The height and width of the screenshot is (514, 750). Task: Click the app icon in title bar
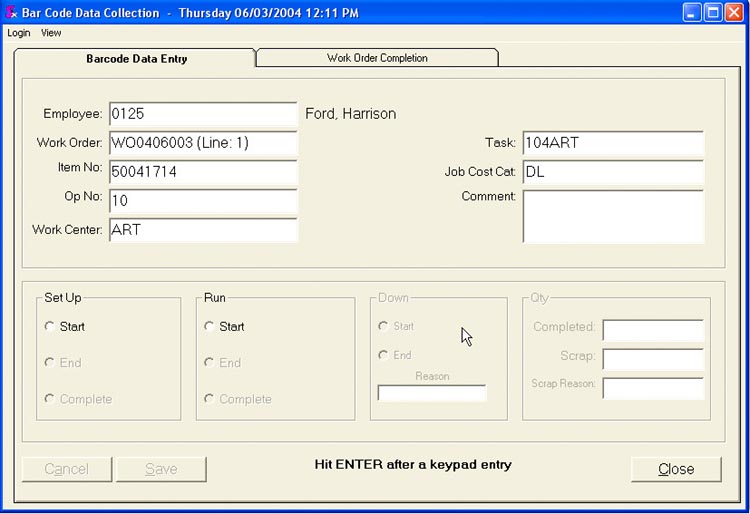tap(11, 13)
